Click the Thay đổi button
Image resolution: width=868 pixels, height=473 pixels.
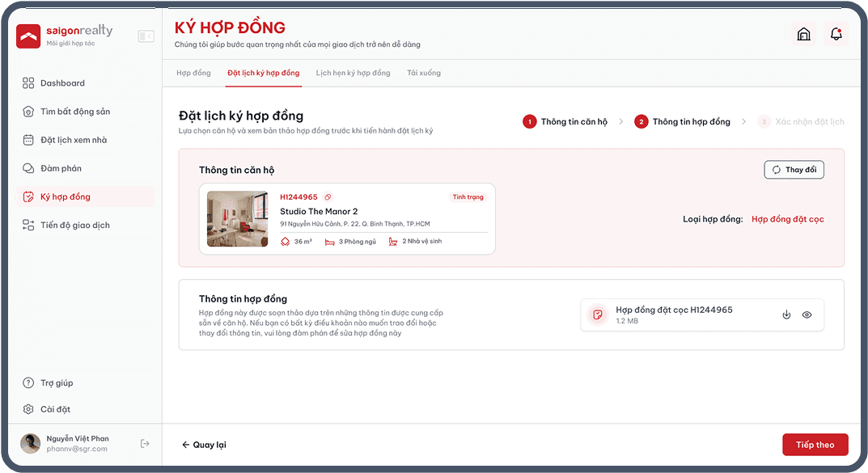click(x=794, y=170)
